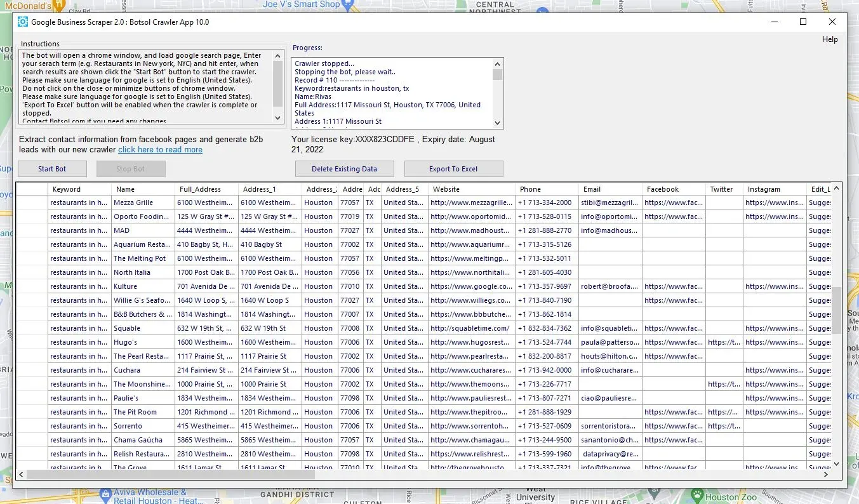Image resolution: width=859 pixels, height=504 pixels.
Task: Click the Instagram column header
Action: [775, 189]
